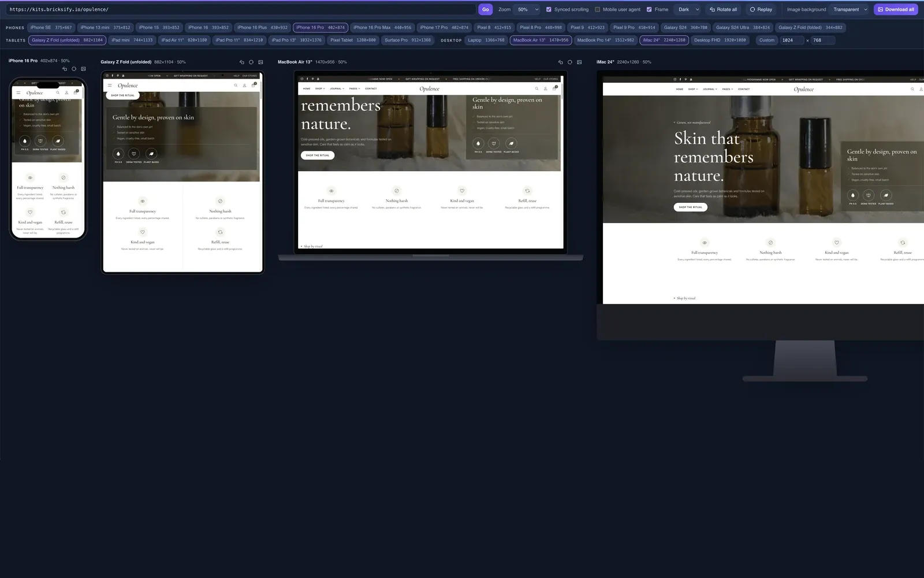Reload the Galaxy Z Fold preview
The image size is (924, 578).
[x=251, y=62]
